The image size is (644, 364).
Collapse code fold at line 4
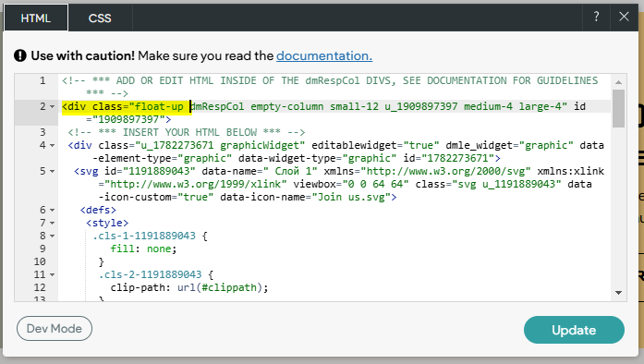click(x=52, y=145)
